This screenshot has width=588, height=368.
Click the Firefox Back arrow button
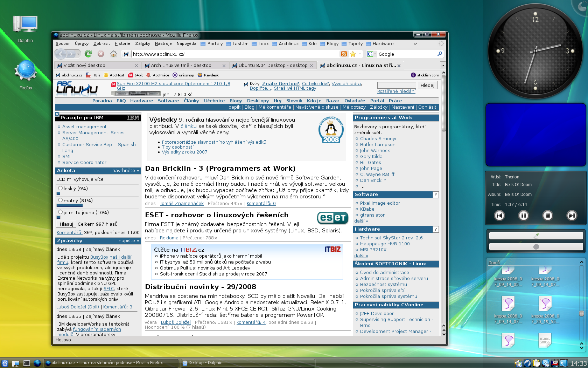[x=61, y=54]
